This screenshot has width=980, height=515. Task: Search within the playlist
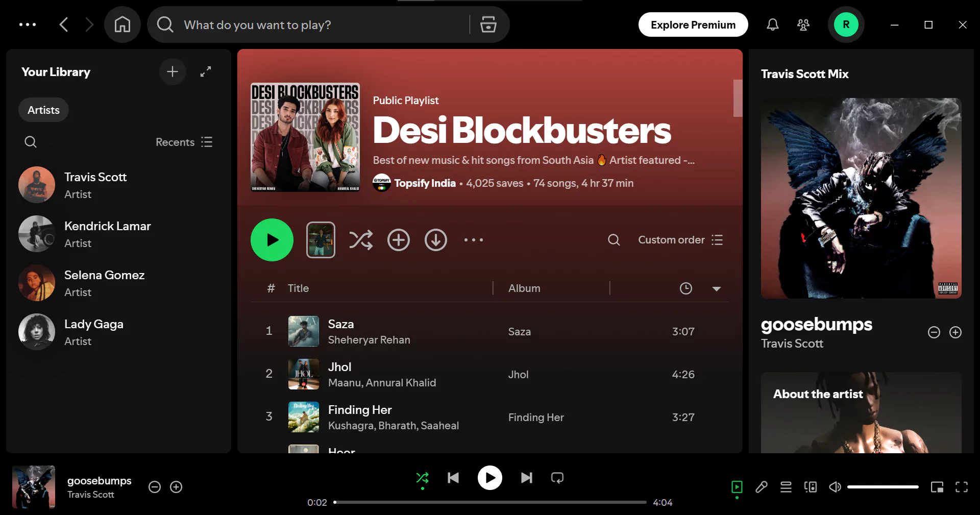coord(614,240)
